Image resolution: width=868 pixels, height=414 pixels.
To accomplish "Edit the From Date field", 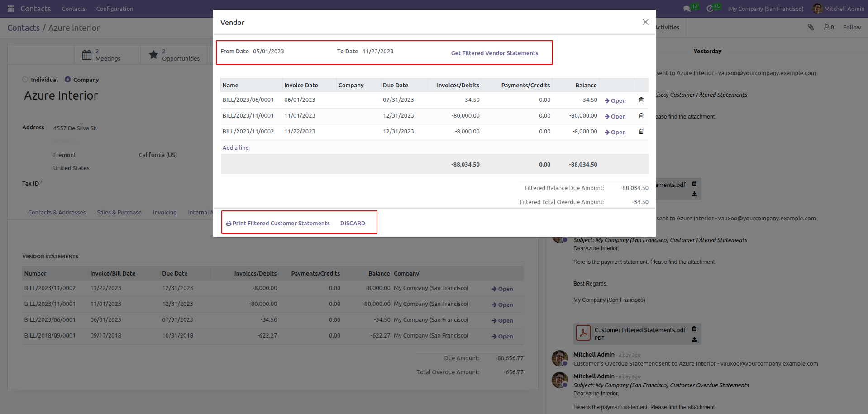I will tap(290, 51).
